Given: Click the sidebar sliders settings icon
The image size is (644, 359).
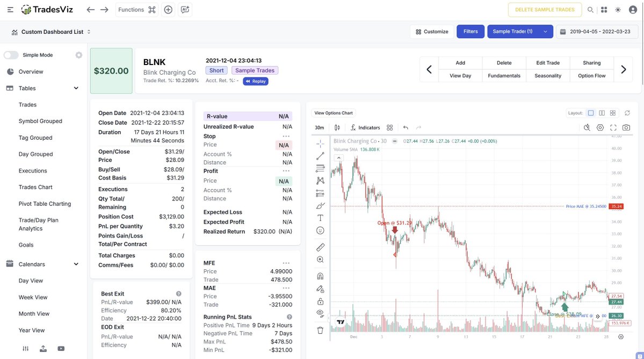Looking at the screenshot, I should pos(25,349).
